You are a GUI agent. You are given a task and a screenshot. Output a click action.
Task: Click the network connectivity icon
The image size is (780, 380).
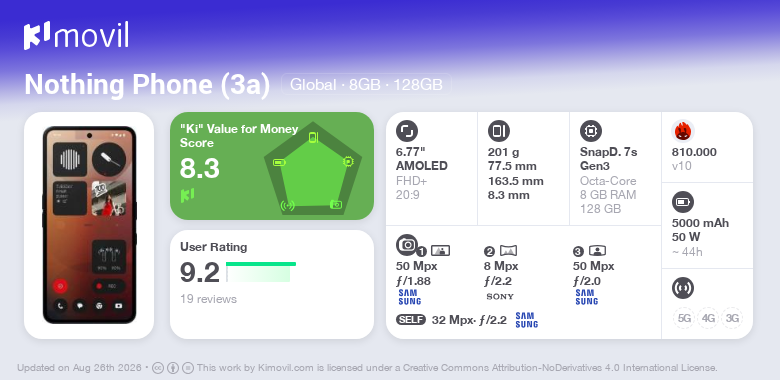[x=683, y=288]
